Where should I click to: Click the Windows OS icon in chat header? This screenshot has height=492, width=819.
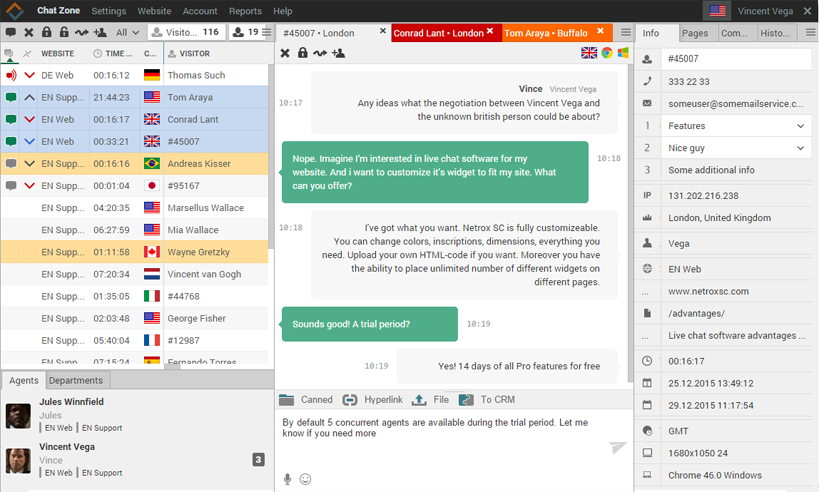tap(623, 53)
